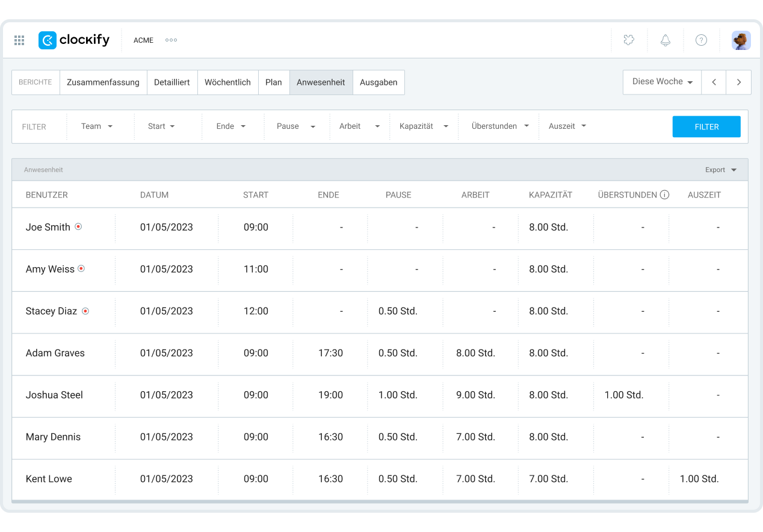The height and width of the screenshot is (532, 763).
Task: Select the user name Kent Lowe
Action: pyautogui.click(x=49, y=479)
